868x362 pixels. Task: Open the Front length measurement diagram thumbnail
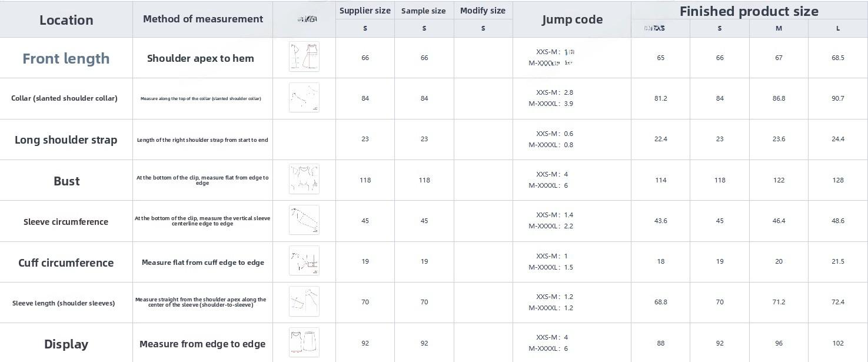(304, 57)
